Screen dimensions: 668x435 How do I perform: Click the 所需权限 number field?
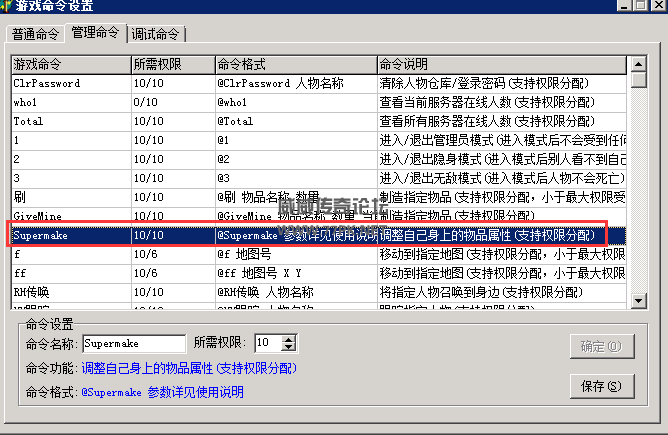(x=267, y=344)
